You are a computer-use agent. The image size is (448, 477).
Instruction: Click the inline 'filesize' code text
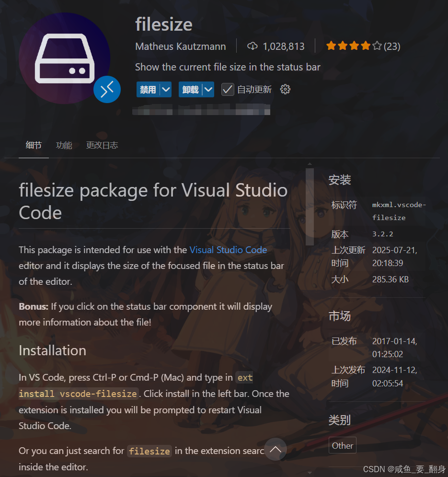coord(149,451)
